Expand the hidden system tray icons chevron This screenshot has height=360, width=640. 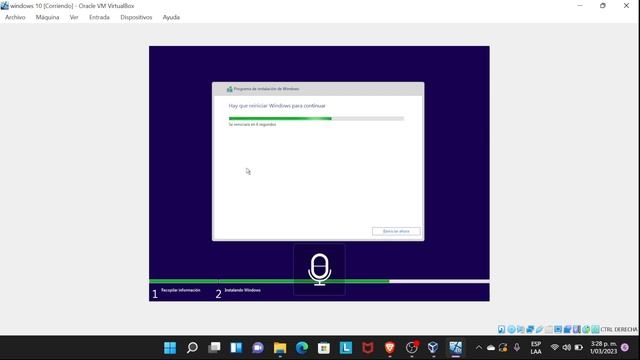[479, 348]
